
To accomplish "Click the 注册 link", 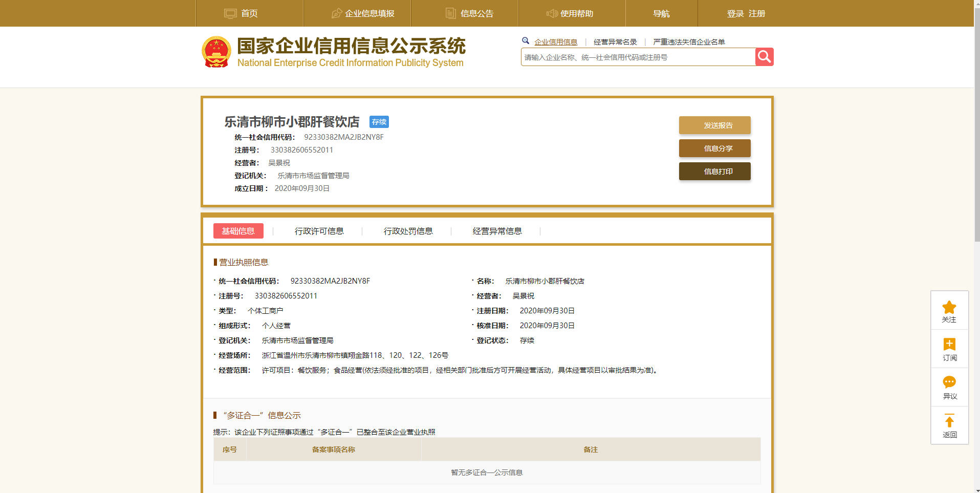I will 757,13.
